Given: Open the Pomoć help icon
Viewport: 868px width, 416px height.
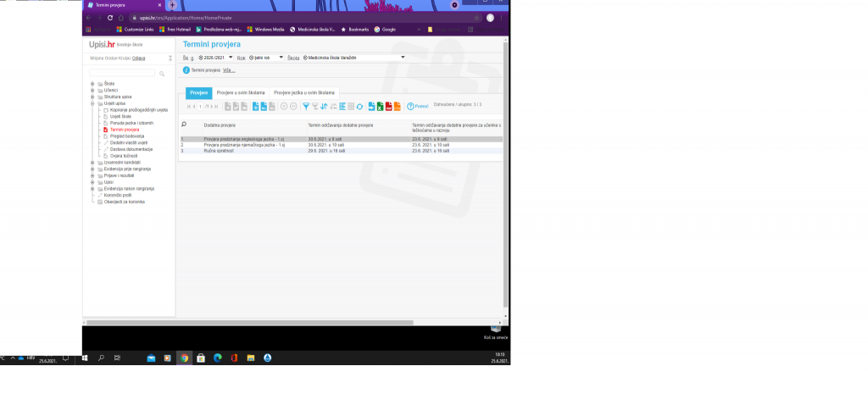Looking at the screenshot, I should 410,106.
